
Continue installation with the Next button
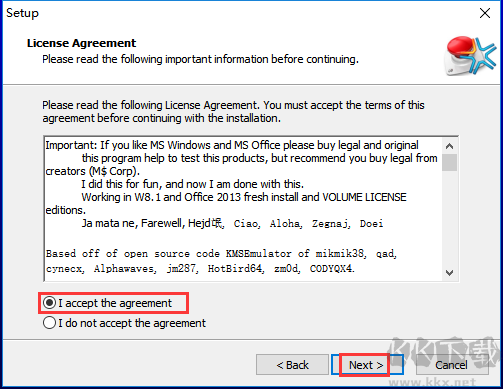tap(366, 365)
